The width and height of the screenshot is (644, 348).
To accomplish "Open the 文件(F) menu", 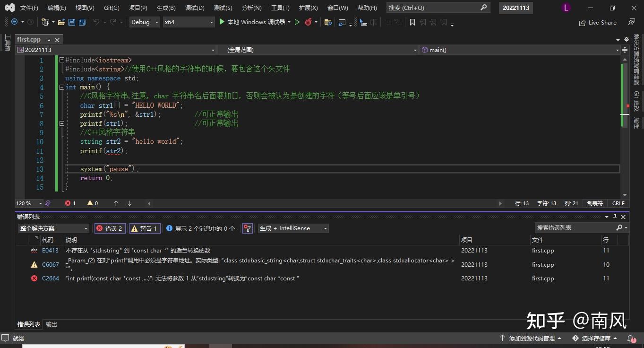I will [x=29, y=8].
